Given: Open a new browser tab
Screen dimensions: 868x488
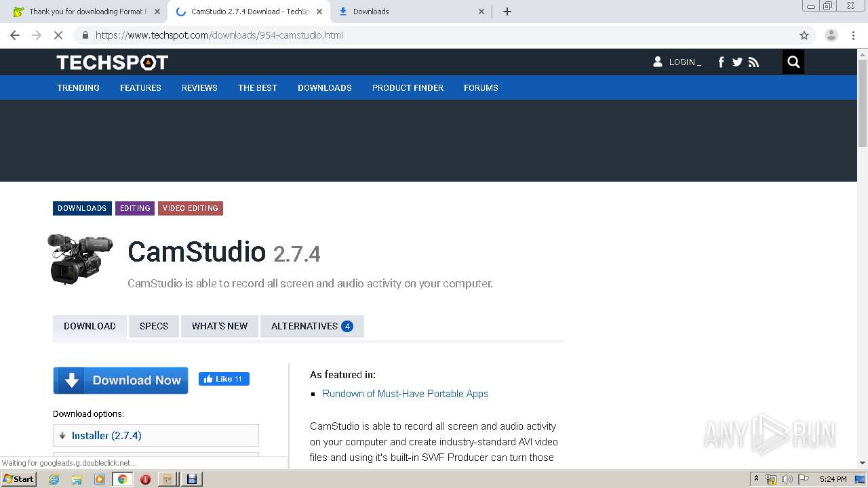Looking at the screenshot, I should (x=507, y=12).
